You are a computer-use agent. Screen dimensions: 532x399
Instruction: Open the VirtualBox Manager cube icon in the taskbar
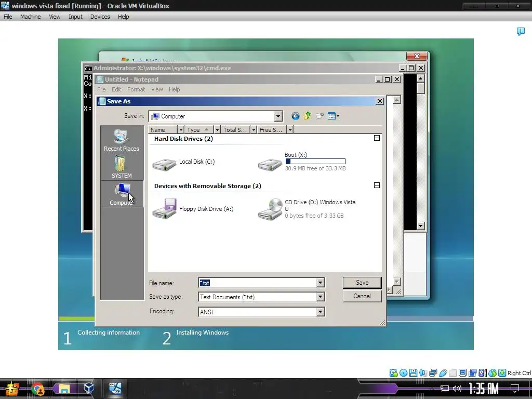pyautogui.click(x=89, y=389)
